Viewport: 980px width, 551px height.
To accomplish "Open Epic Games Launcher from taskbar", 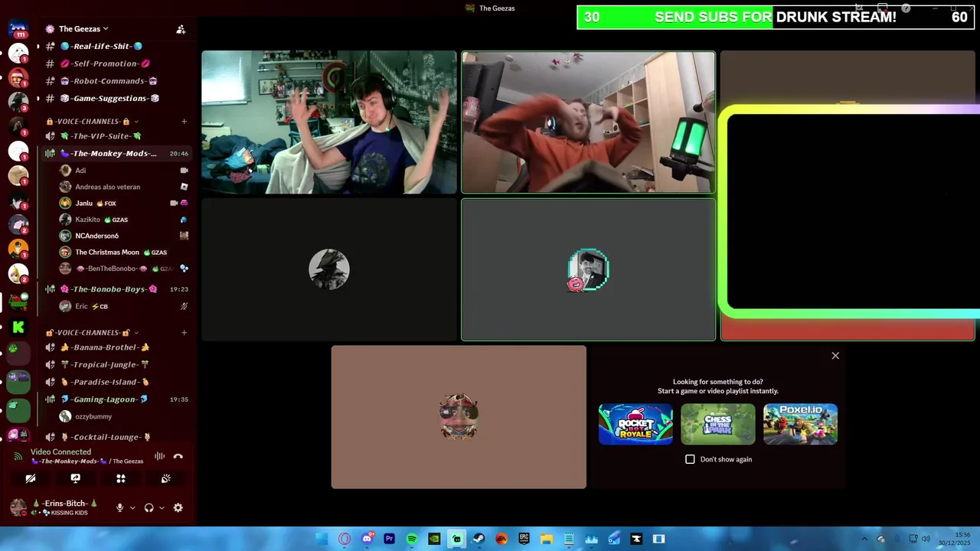I will (524, 539).
